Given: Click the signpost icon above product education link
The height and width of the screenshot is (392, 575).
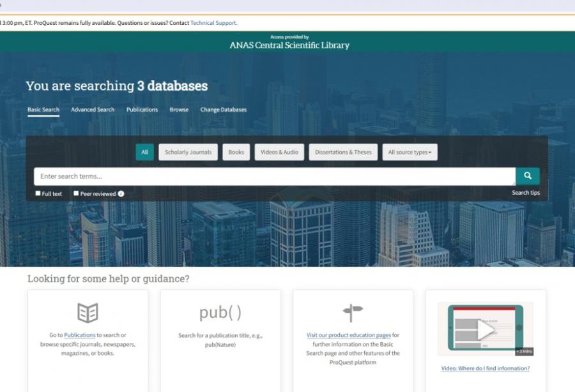Looking at the screenshot, I should [x=352, y=311].
